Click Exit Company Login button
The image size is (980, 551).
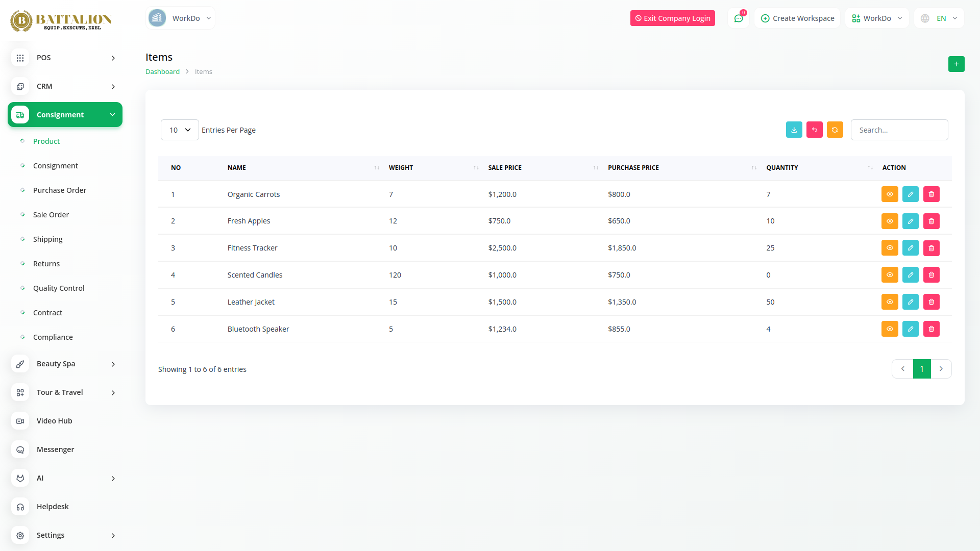[x=672, y=18]
